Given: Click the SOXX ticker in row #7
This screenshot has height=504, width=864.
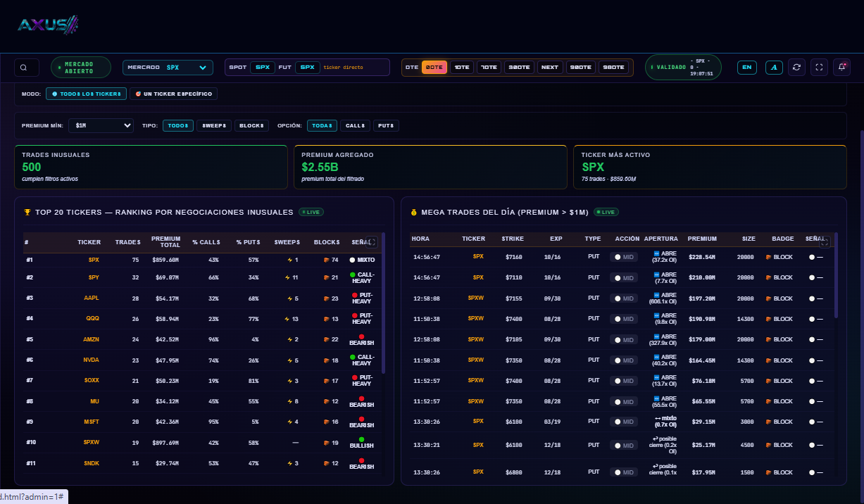Looking at the screenshot, I should tap(92, 381).
